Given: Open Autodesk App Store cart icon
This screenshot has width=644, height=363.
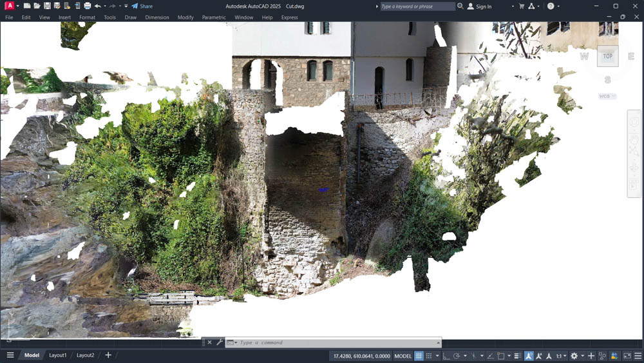Looking at the screenshot, I should click(522, 6).
